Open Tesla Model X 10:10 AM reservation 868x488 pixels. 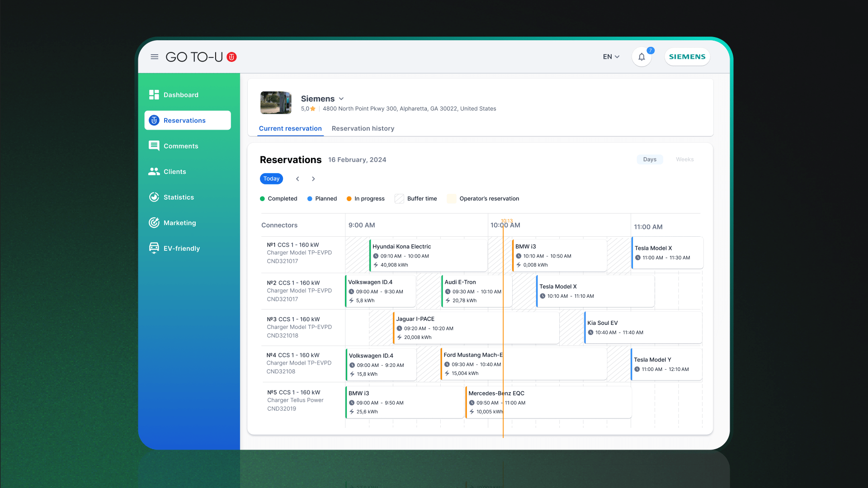point(595,291)
